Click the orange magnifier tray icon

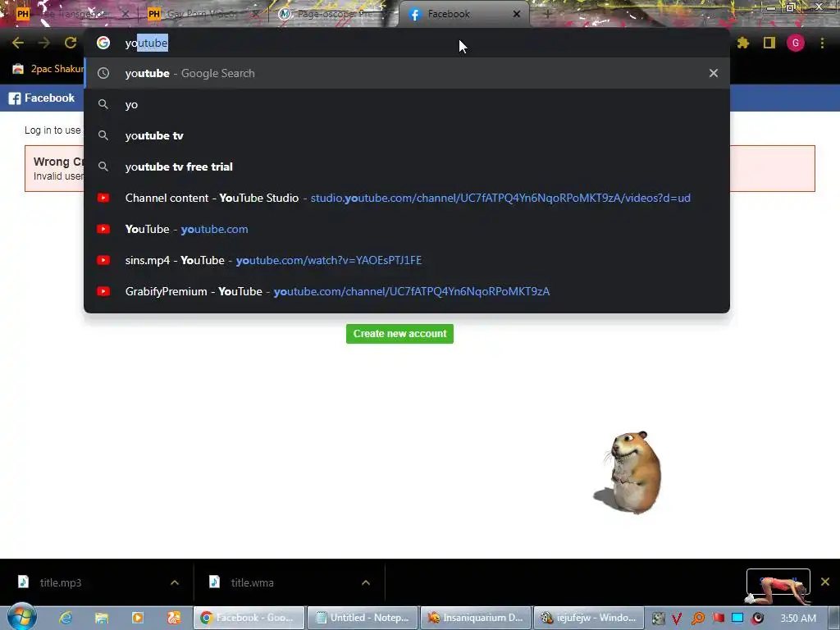(x=697, y=619)
